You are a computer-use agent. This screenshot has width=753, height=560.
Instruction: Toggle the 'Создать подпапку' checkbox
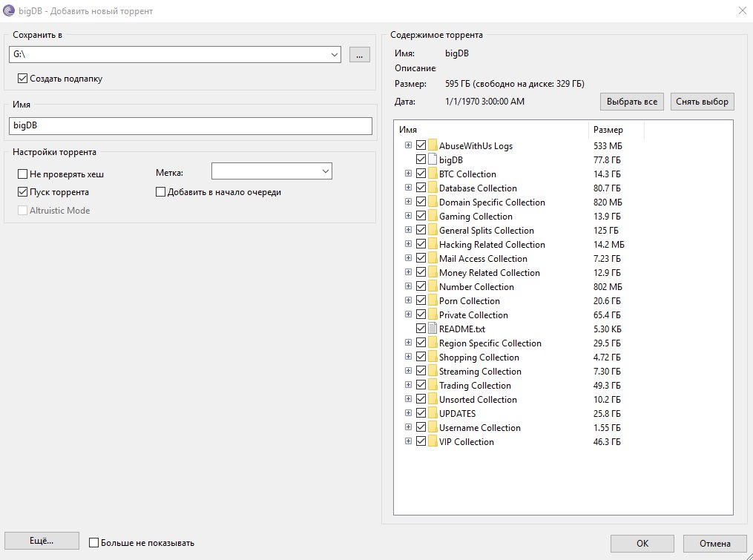(x=22, y=79)
